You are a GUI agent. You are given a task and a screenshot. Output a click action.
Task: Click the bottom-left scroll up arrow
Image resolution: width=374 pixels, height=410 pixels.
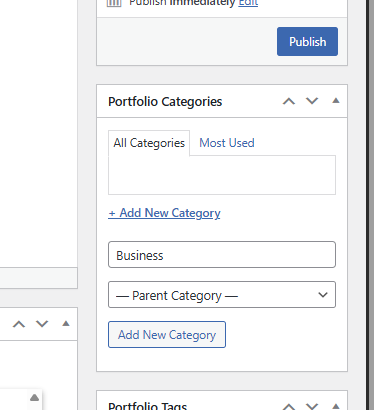(34, 398)
